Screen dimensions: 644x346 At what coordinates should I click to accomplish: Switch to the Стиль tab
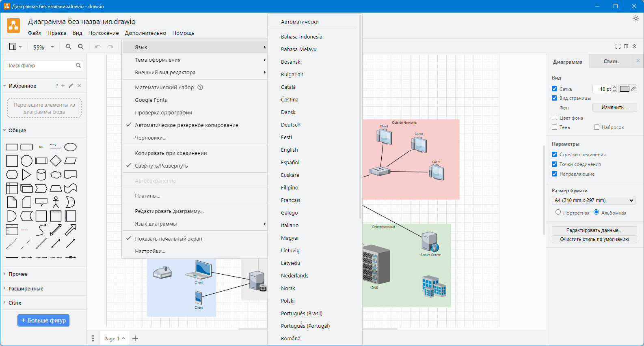pos(611,61)
